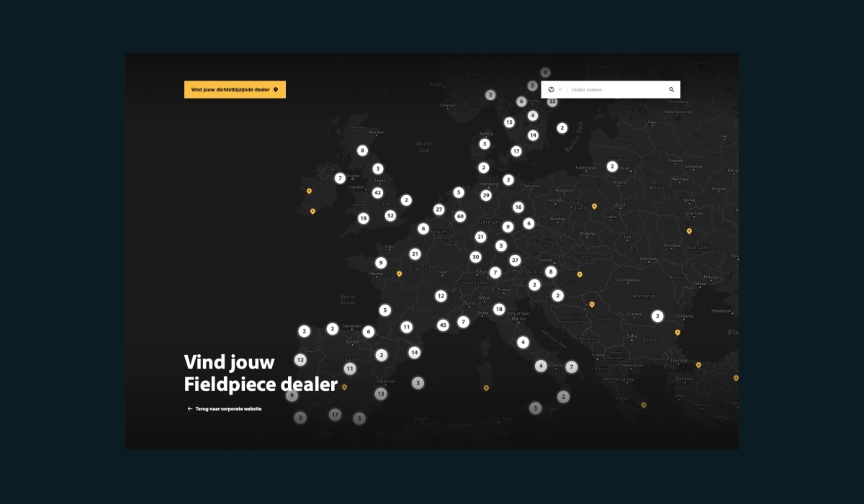864x504 pixels.
Task: Open the 16 dealers cluster marker
Action: point(518,207)
